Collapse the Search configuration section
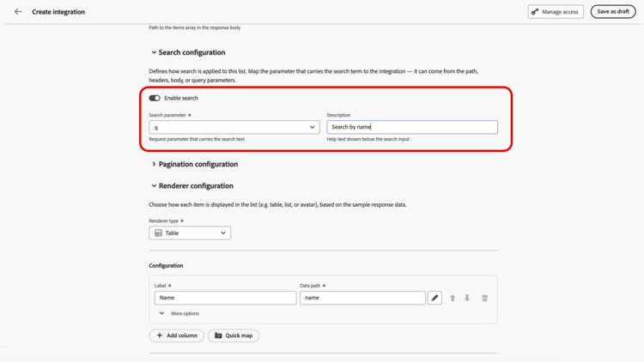The image size is (644, 362). tap(154, 52)
